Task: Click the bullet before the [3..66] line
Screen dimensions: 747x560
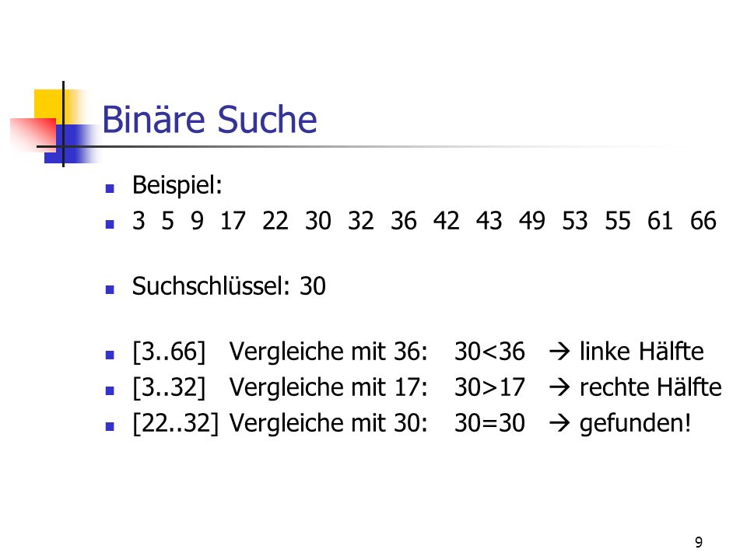Action: [x=110, y=355]
